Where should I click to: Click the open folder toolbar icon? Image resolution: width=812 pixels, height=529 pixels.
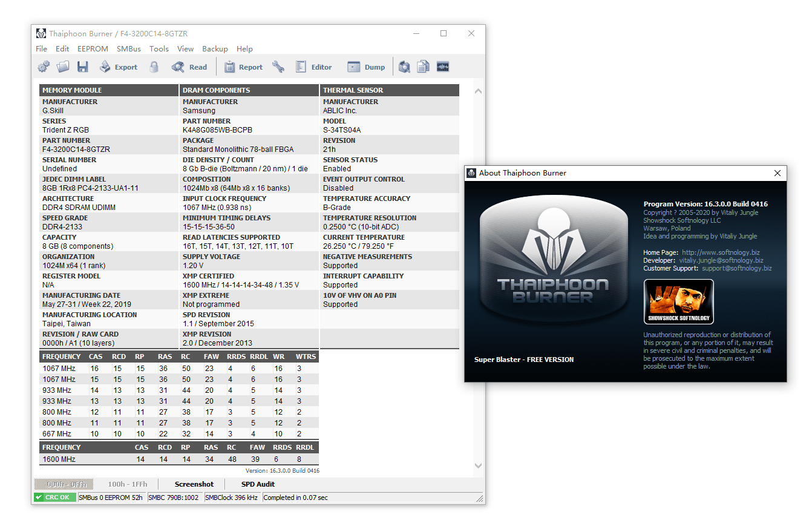pyautogui.click(x=63, y=67)
